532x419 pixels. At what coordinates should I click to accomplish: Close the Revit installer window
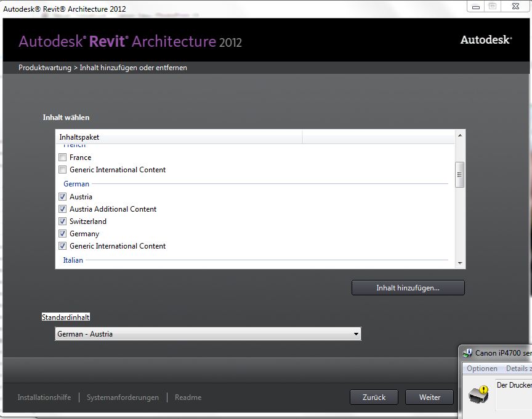click(515, 6)
